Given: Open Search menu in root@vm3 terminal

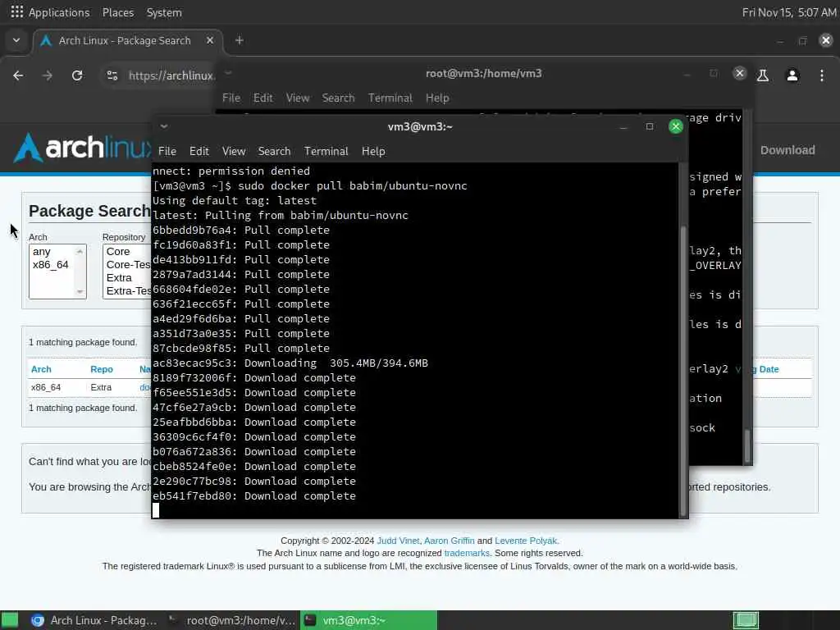Looking at the screenshot, I should pos(338,98).
